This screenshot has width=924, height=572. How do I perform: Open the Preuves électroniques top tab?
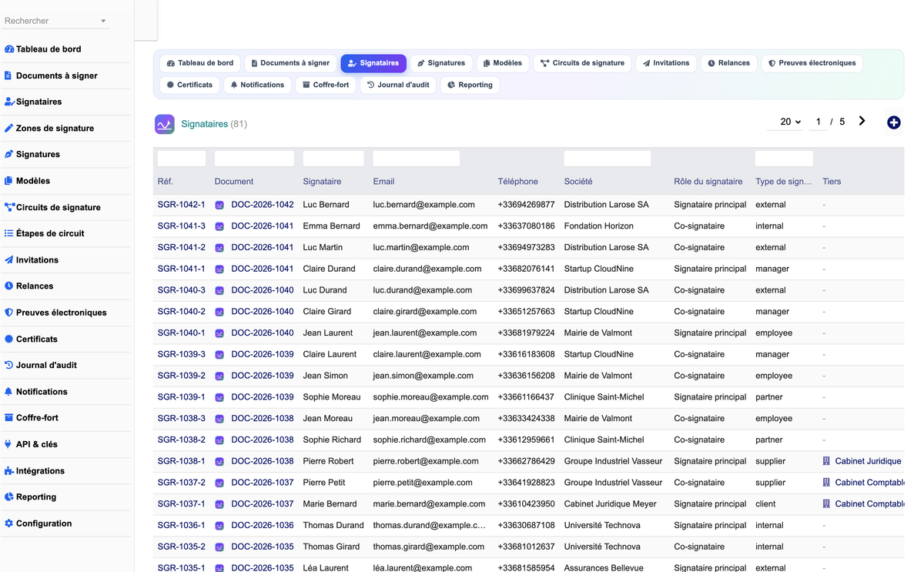click(x=812, y=63)
